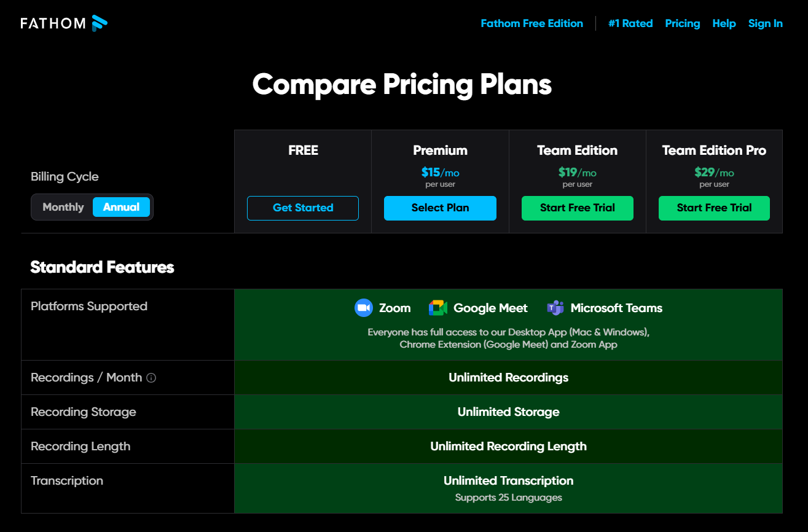Screen dimensions: 808x532
Task: Click the Recording Length row label
Action: 80,446
